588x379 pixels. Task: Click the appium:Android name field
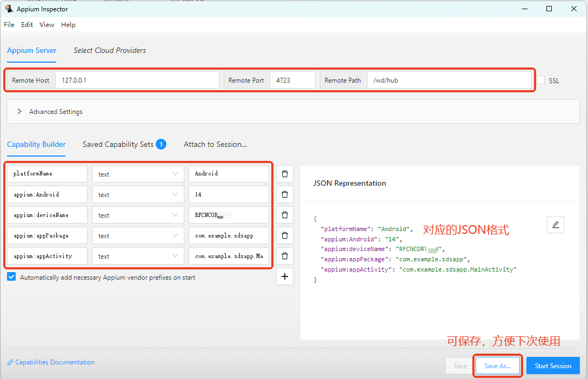[x=47, y=194]
